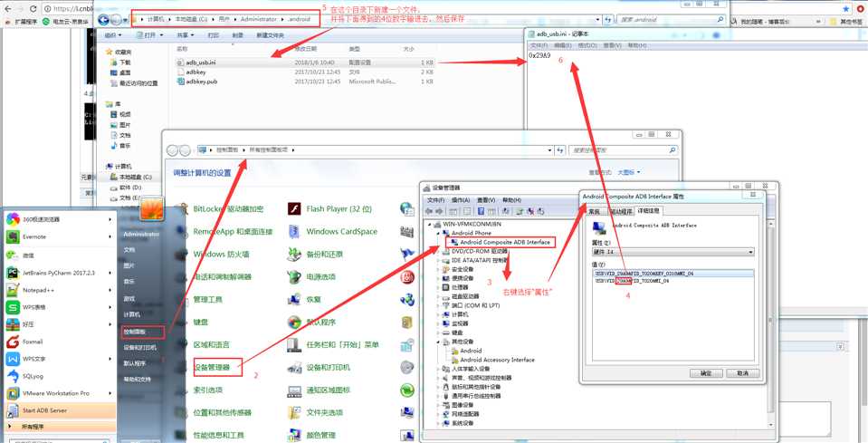Image resolution: width=868 pixels, height=443 pixels.
Task: Click 新建文件夹 in Explorer toolbar
Action: [x=270, y=35]
